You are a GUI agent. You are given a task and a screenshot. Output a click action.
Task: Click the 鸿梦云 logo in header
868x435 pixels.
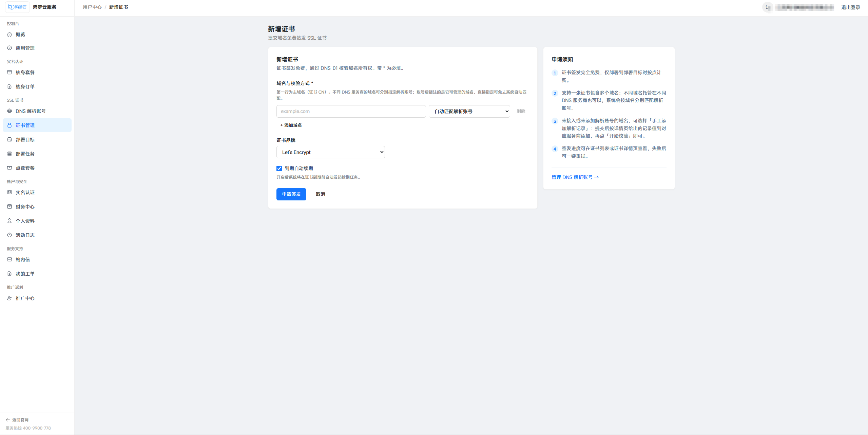click(17, 7)
